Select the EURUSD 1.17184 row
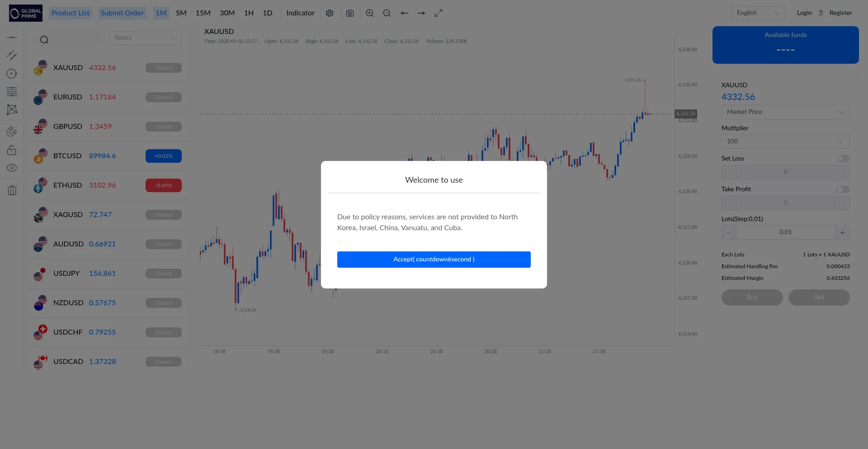Screen dimensions: 868x449 click(108, 97)
